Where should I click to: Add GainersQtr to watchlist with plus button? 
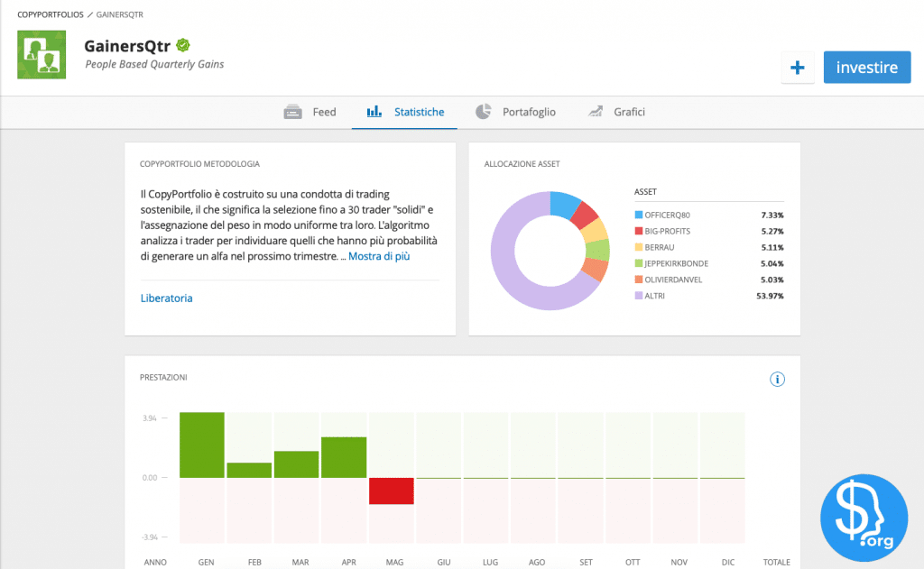click(x=798, y=67)
